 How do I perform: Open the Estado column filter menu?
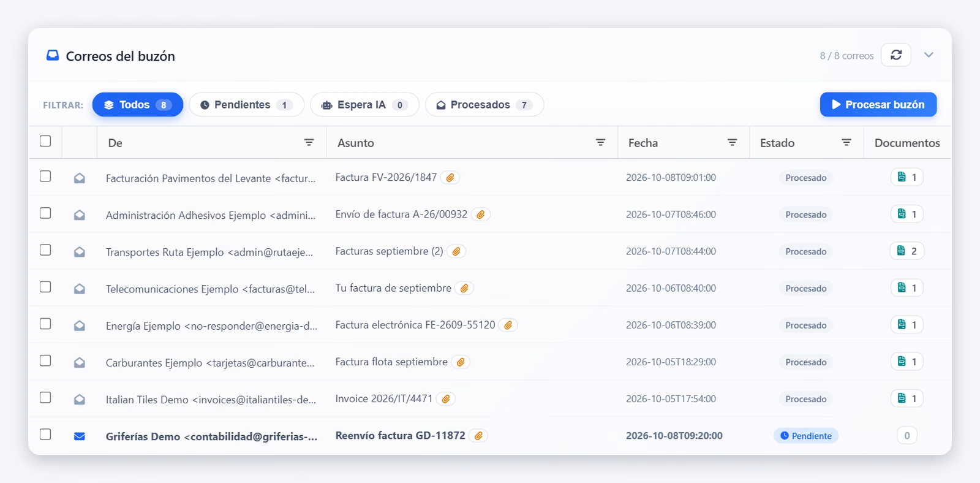846,142
